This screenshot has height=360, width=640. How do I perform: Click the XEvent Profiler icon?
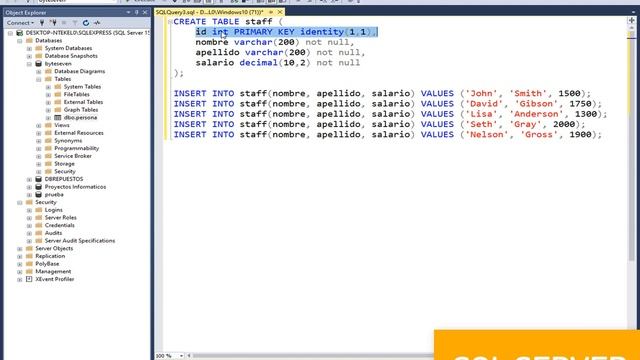29,279
